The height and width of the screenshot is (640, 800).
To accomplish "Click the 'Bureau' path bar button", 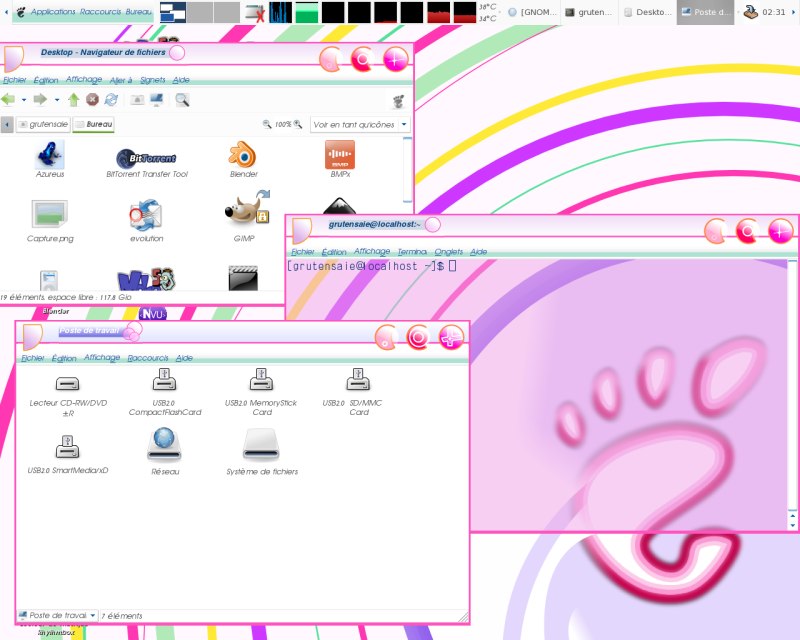I will 93,125.
